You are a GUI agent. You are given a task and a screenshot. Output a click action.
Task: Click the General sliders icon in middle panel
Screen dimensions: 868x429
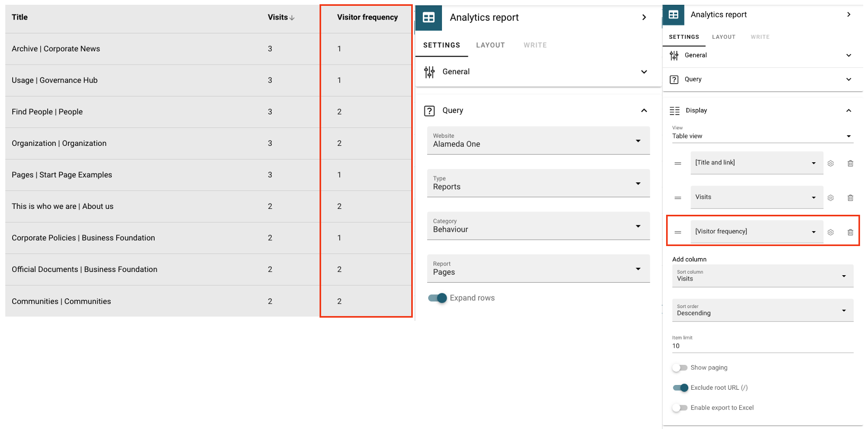429,72
